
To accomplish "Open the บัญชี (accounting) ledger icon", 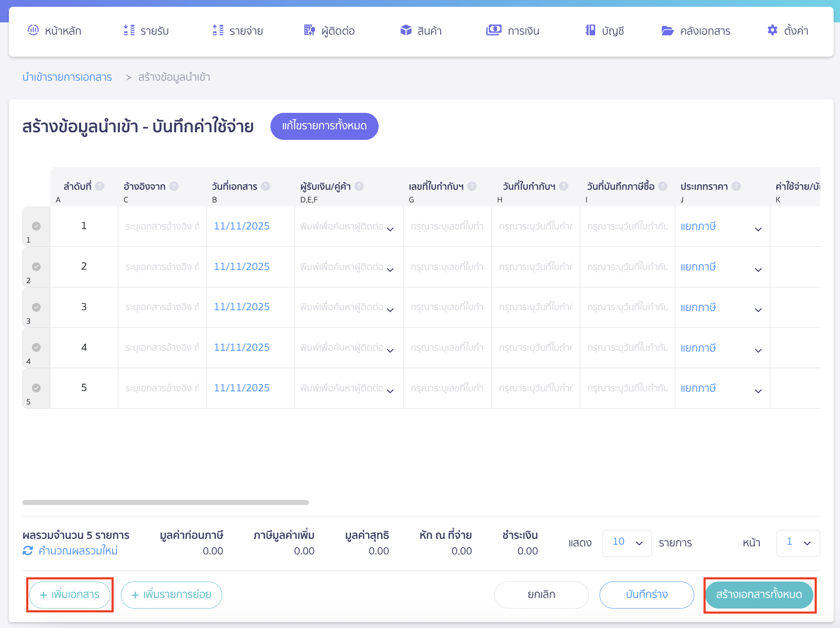I will 590,30.
